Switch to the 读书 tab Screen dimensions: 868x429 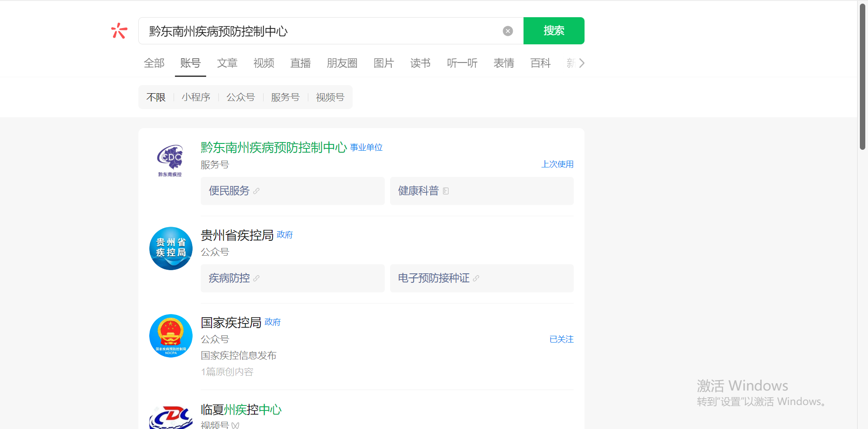(x=420, y=63)
